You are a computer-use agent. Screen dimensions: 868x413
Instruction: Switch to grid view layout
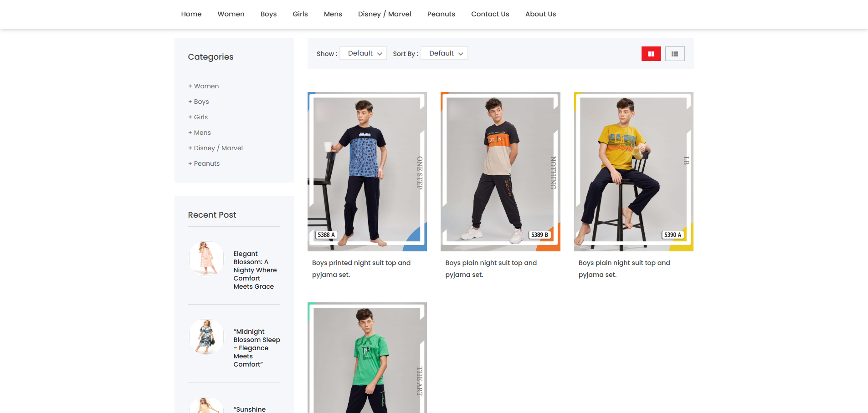click(651, 53)
